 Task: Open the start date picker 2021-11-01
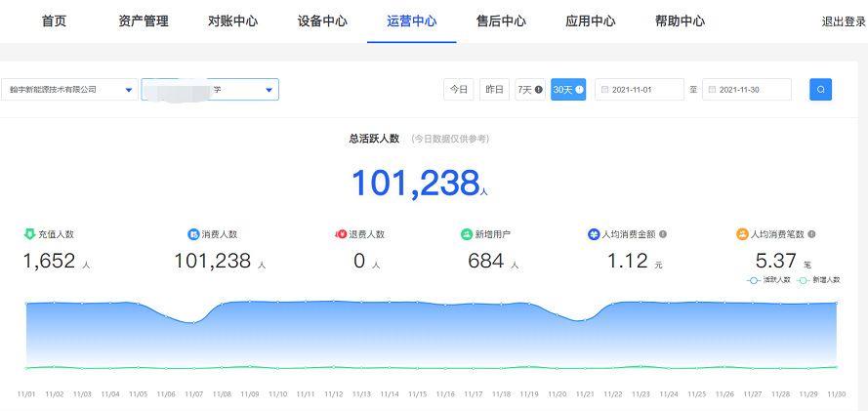639,90
